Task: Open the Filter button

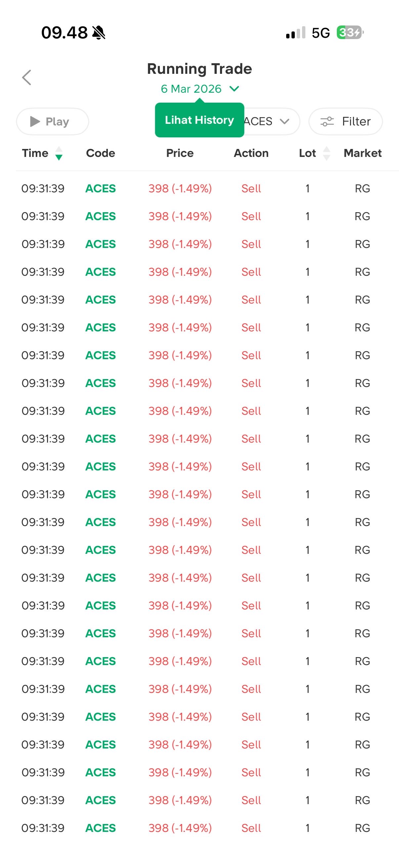Action: 345,121
